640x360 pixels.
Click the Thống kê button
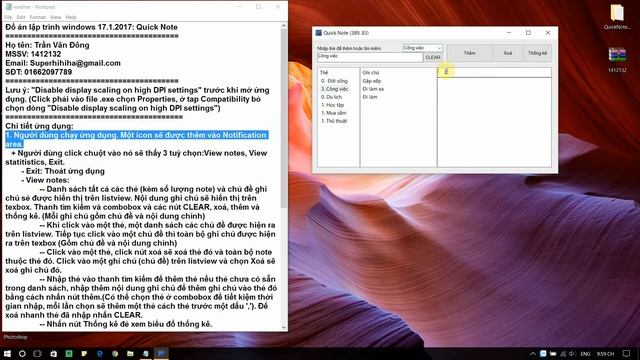(537, 53)
